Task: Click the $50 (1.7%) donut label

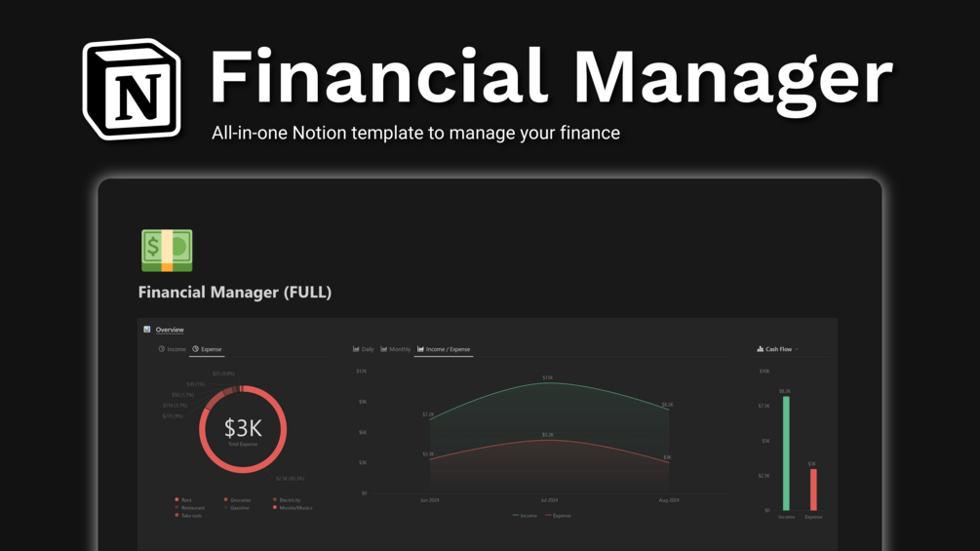Action: [182, 394]
